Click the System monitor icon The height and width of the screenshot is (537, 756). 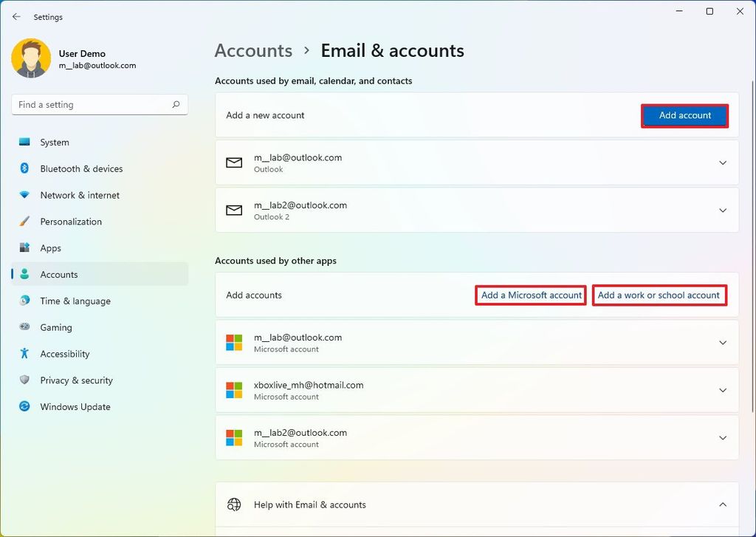tap(24, 142)
